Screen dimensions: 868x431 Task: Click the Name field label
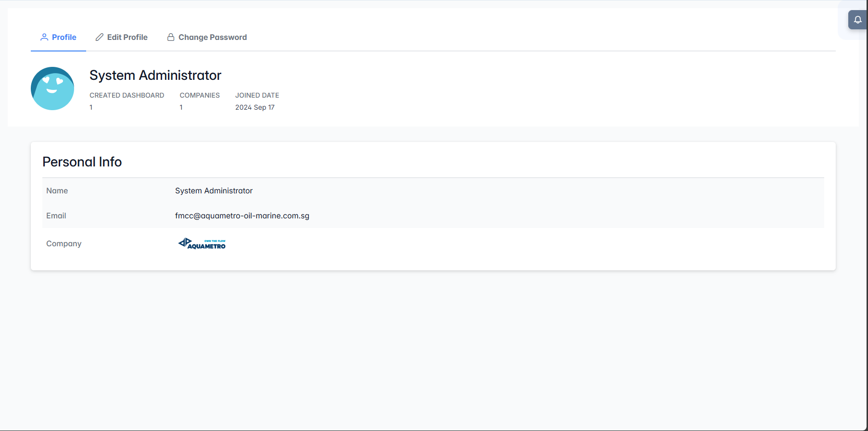(57, 191)
